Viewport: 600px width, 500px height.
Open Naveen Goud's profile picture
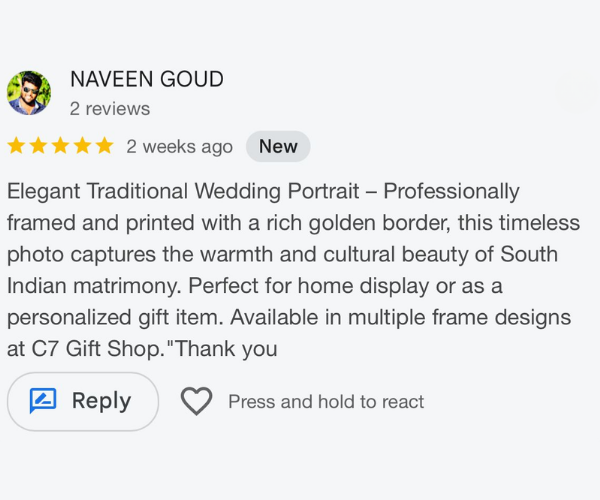pyautogui.click(x=29, y=93)
